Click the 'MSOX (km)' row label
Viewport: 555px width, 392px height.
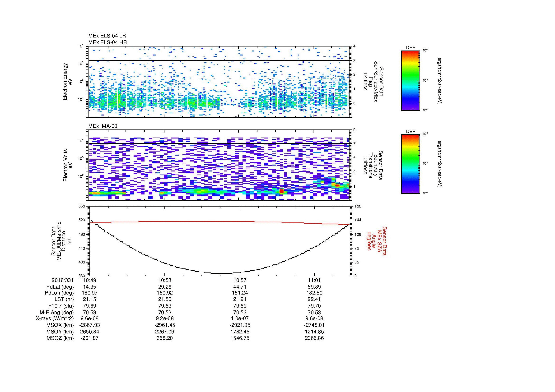coord(60,325)
